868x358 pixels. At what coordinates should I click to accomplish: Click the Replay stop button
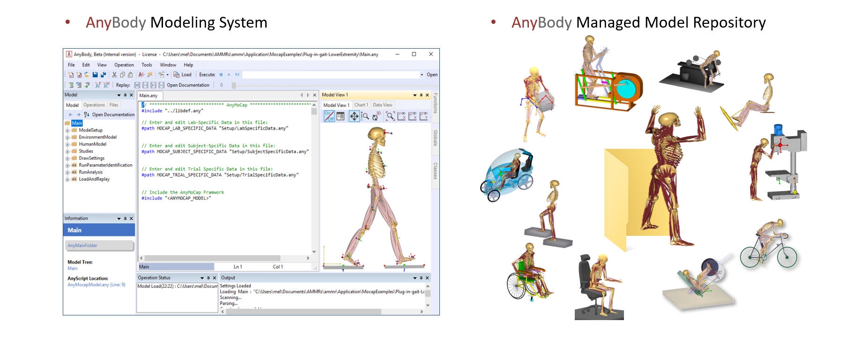click(137, 85)
